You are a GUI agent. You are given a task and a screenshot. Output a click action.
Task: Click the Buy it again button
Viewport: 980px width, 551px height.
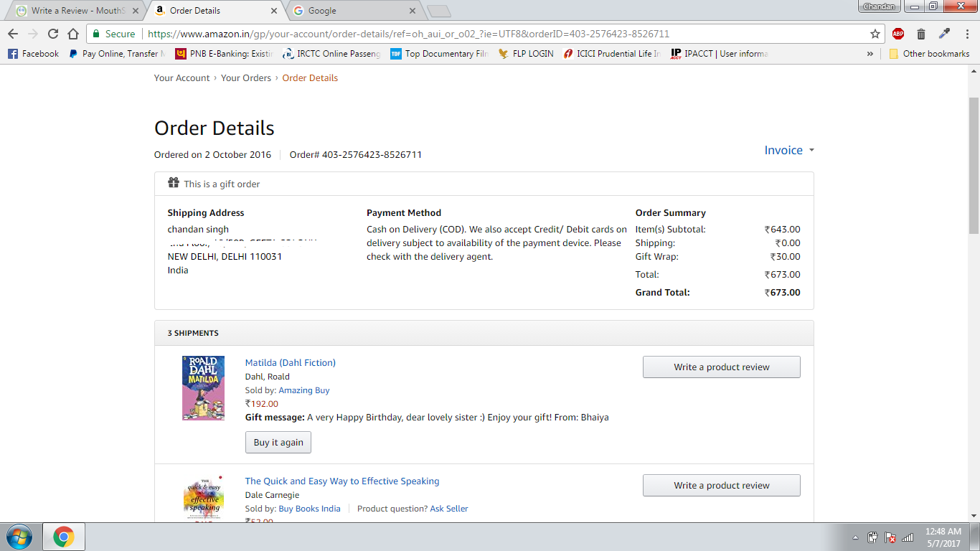[278, 443]
